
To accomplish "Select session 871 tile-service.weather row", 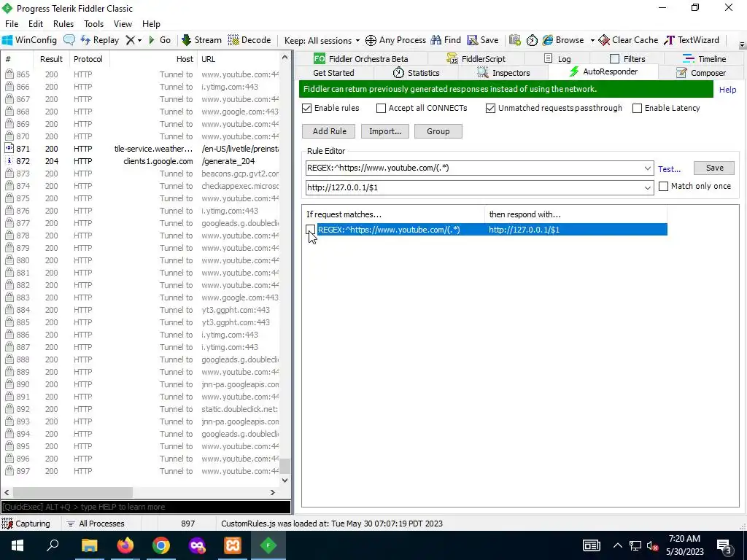I will point(142,149).
